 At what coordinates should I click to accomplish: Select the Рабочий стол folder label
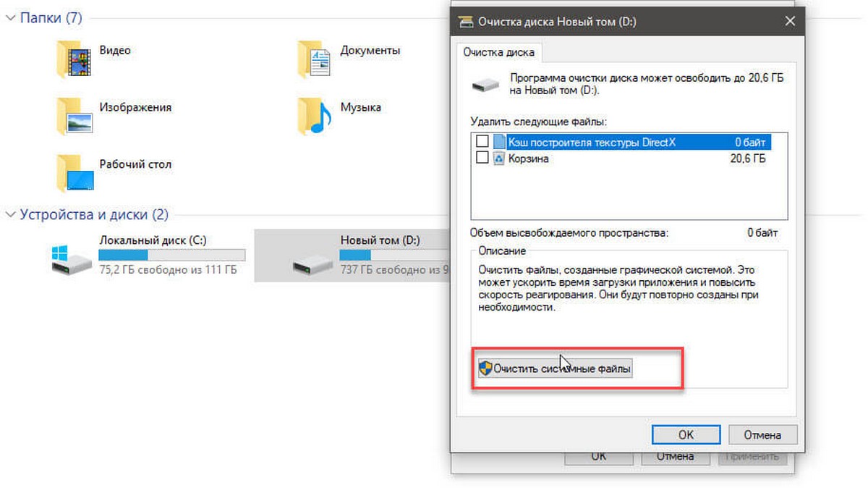(x=135, y=164)
